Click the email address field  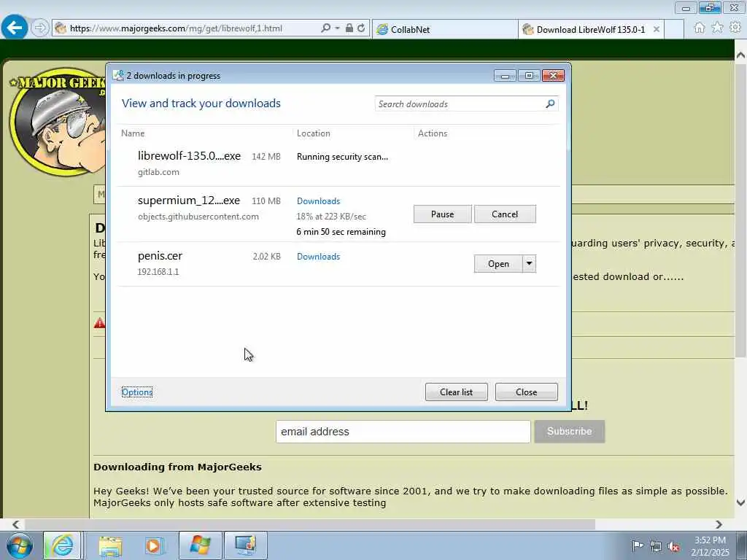[x=403, y=432]
